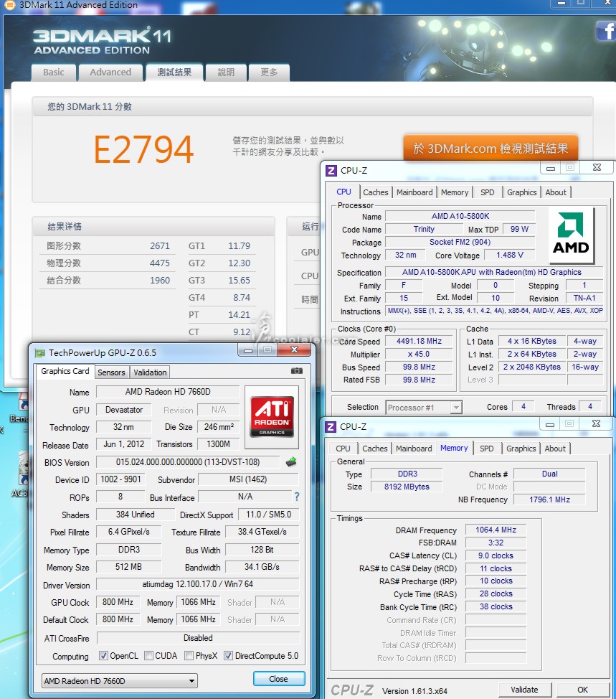Open SPD tab in upper CPU-Z window

(x=487, y=192)
